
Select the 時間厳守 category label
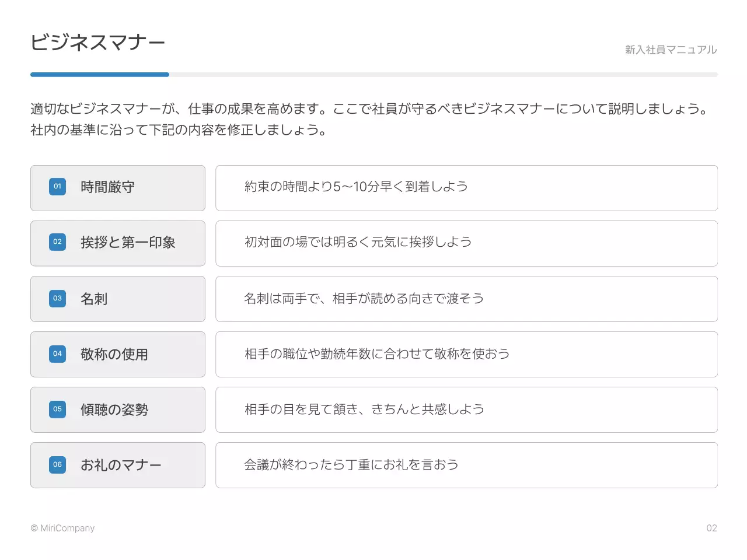pos(107,187)
